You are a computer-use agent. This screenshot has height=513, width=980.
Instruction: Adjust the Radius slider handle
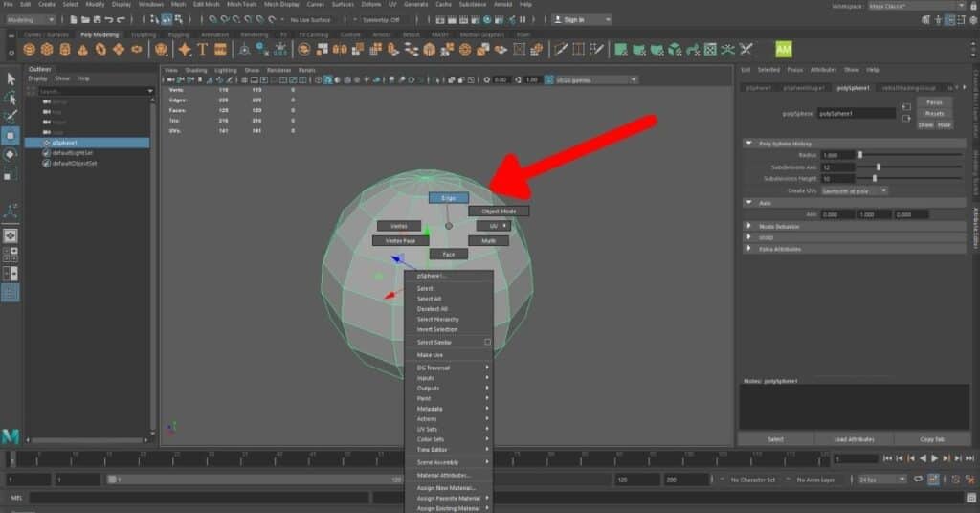click(x=859, y=155)
